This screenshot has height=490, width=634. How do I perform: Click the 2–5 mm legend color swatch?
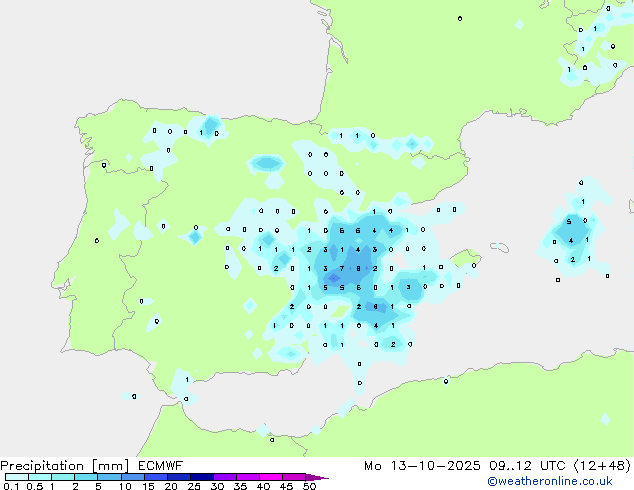[86, 477]
